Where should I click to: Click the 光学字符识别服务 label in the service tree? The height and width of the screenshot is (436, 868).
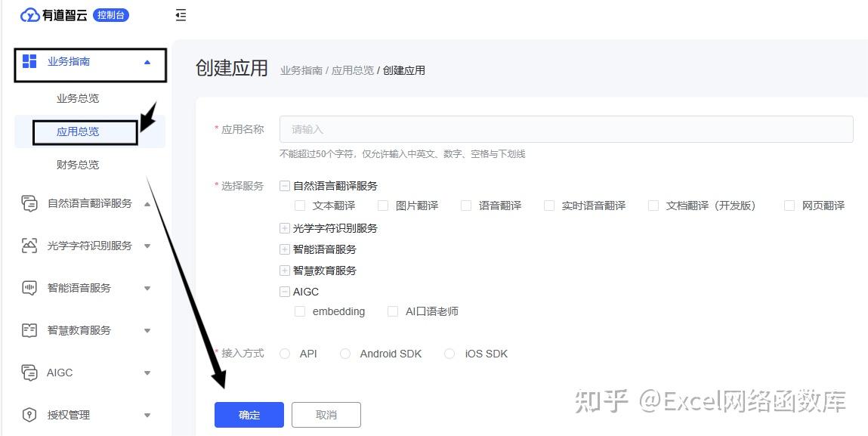(335, 228)
